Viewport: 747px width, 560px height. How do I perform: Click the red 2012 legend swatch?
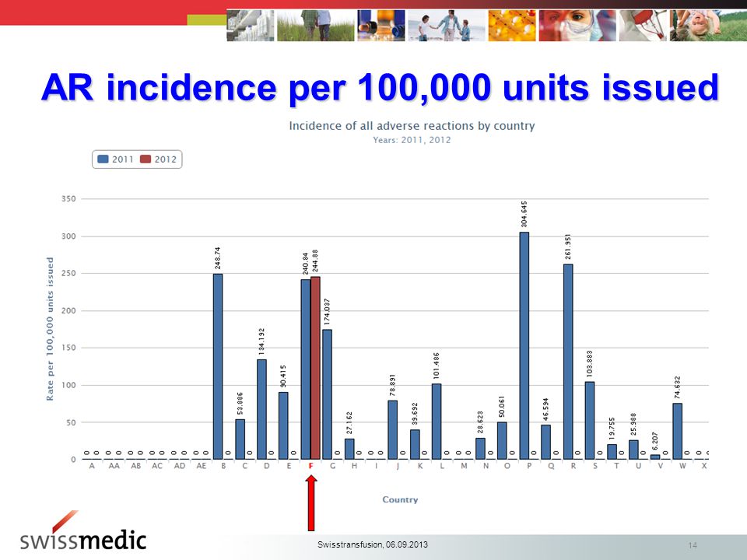pyautogui.click(x=146, y=159)
